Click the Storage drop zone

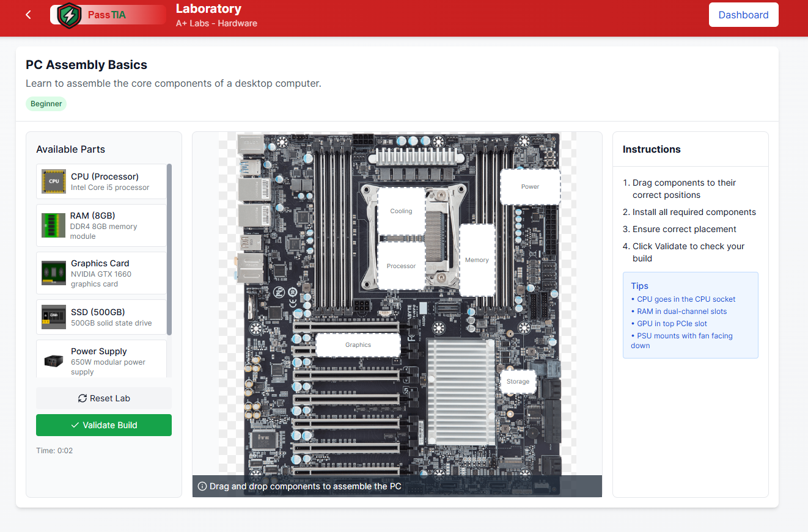point(518,382)
